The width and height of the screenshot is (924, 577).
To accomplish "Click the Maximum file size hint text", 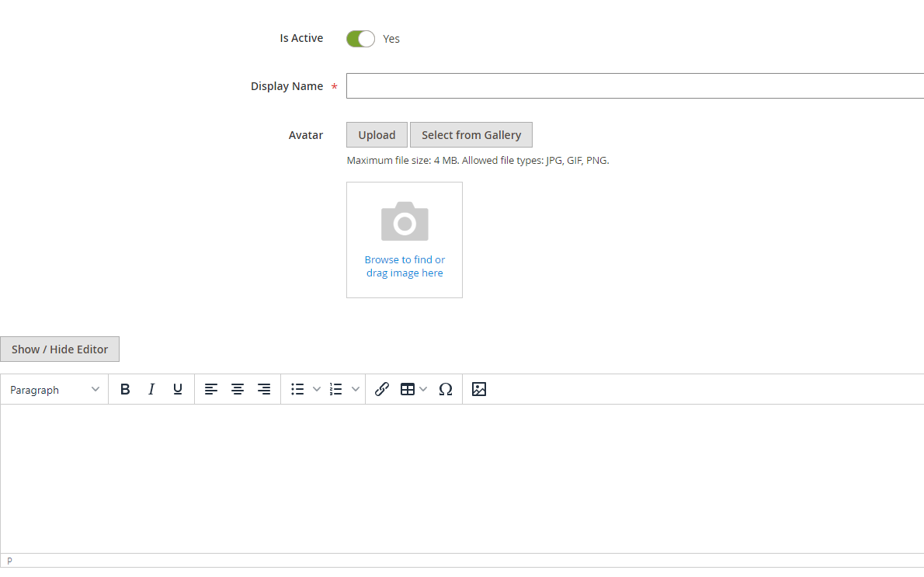I will coord(478,160).
